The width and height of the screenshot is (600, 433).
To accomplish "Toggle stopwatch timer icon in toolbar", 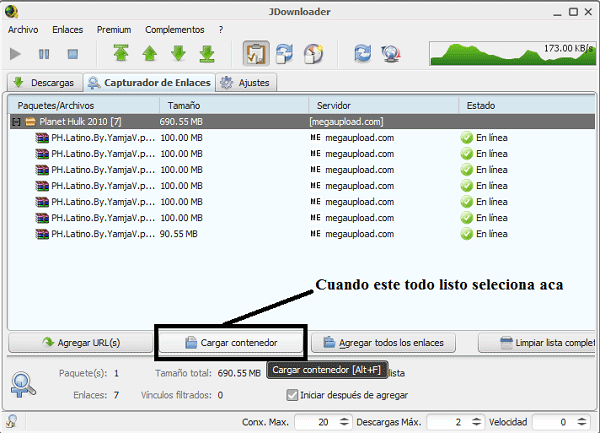I will (x=313, y=53).
